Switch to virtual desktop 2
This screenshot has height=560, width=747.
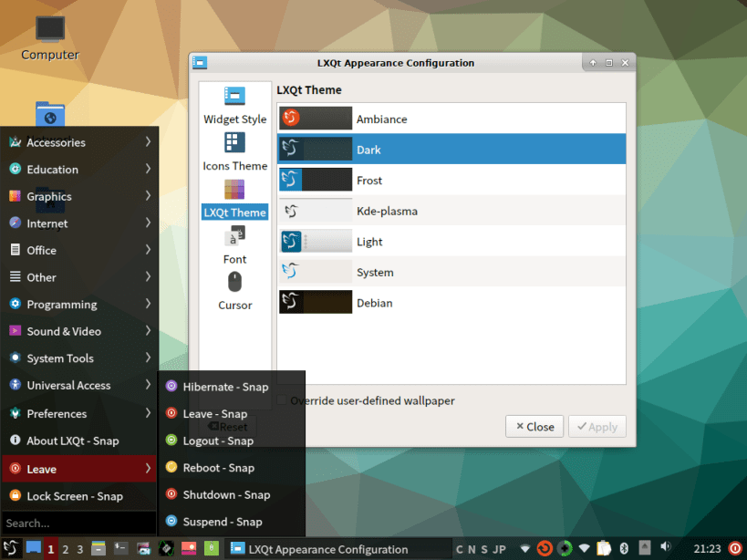[x=66, y=549]
